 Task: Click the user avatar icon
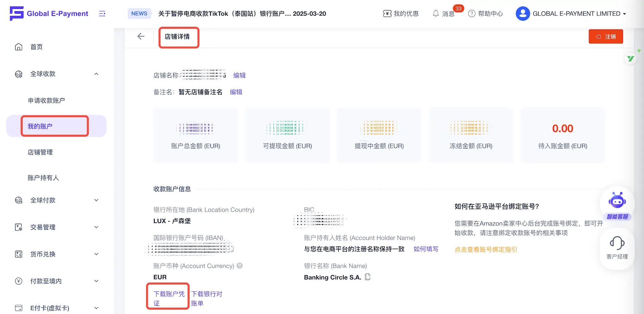[523, 14]
